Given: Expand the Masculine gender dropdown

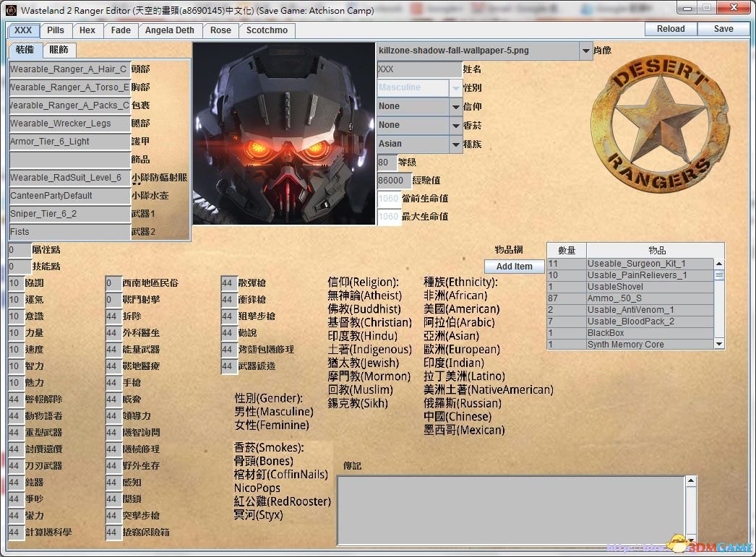Looking at the screenshot, I should pyautogui.click(x=455, y=87).
